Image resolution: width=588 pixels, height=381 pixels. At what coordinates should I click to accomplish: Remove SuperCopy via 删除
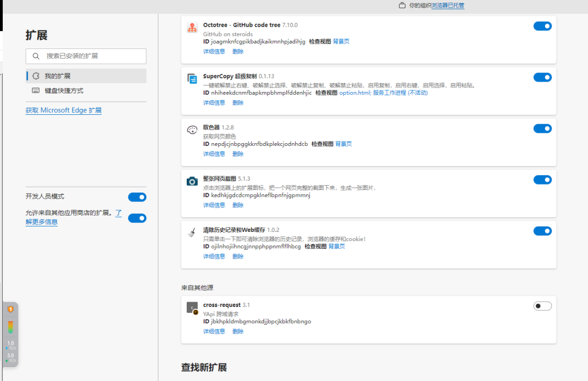click(238, 102)
